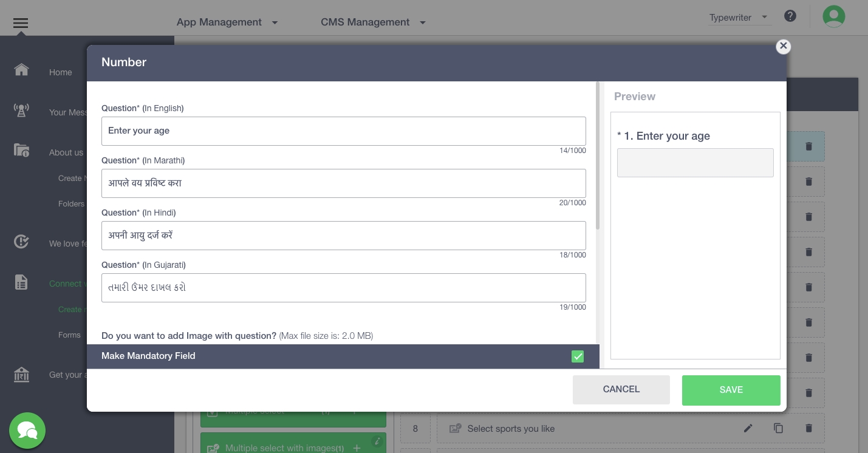Open the green chat support bubble

tap(27, 431)
